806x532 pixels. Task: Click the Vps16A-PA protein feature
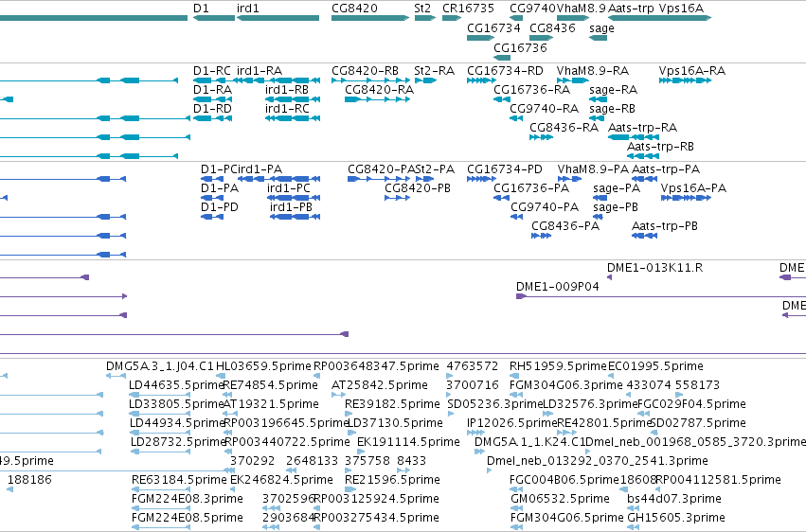click(687, 198)
